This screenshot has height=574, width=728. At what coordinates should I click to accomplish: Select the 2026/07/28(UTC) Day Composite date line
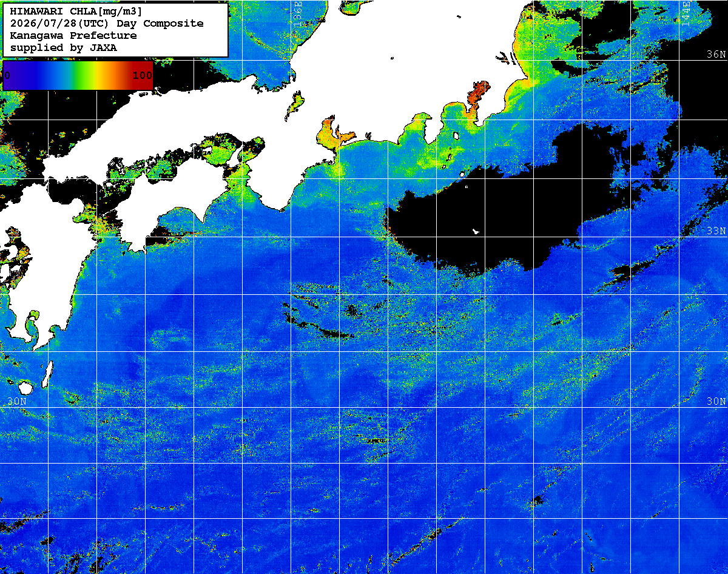coord(107,24)
